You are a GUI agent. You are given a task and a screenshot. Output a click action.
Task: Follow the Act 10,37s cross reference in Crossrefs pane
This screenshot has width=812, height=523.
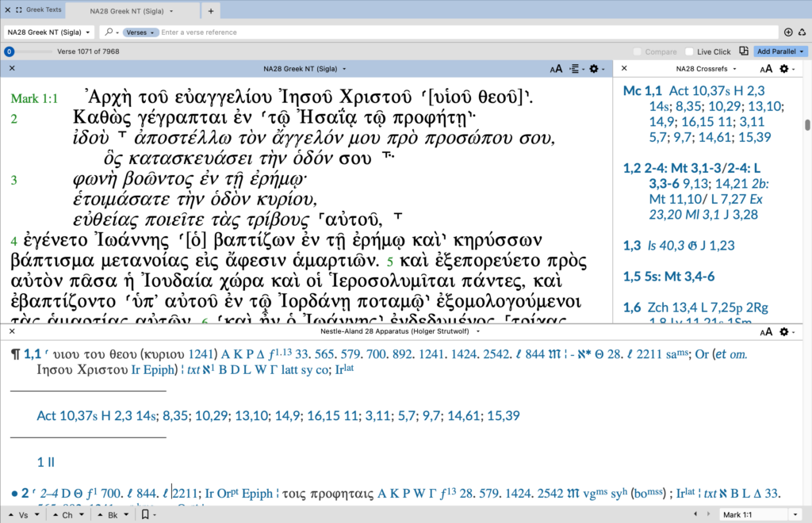coord(699,91)
